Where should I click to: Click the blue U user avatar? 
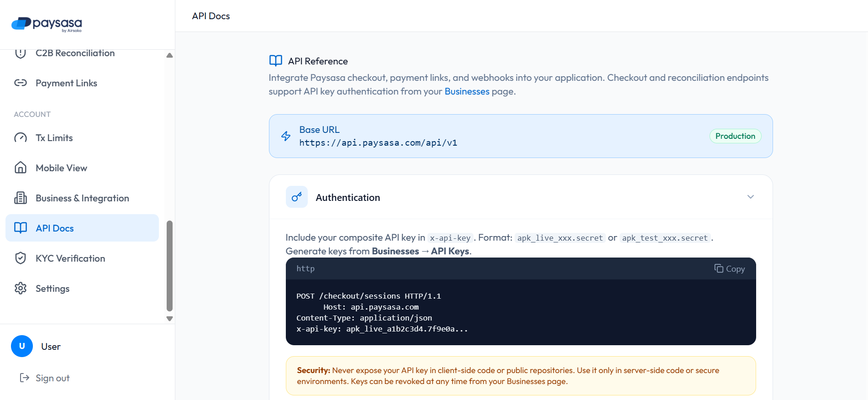click(22, 346)
